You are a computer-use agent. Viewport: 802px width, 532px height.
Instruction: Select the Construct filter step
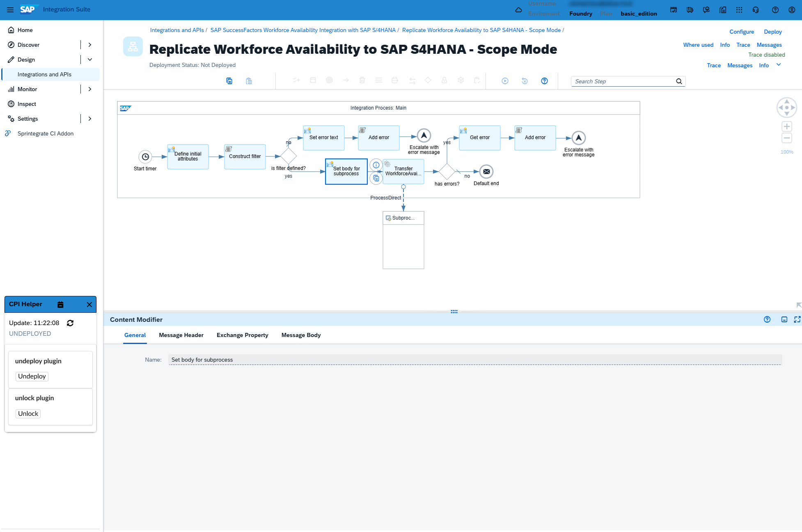(x=245, y=157)
